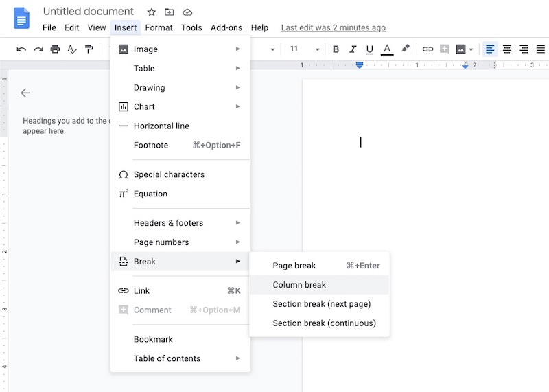
Task: Toggle Italic formatting
Action: coord(353,49)
